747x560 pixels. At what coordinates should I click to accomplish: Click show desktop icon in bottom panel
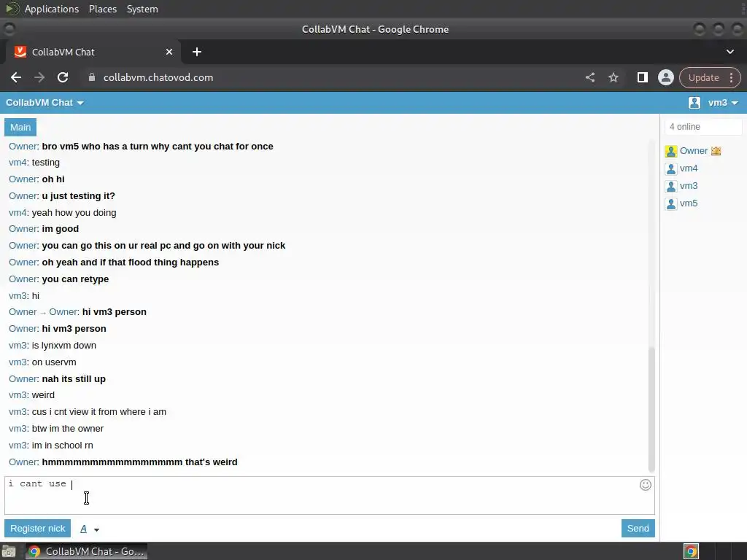(x=9, y=551)
